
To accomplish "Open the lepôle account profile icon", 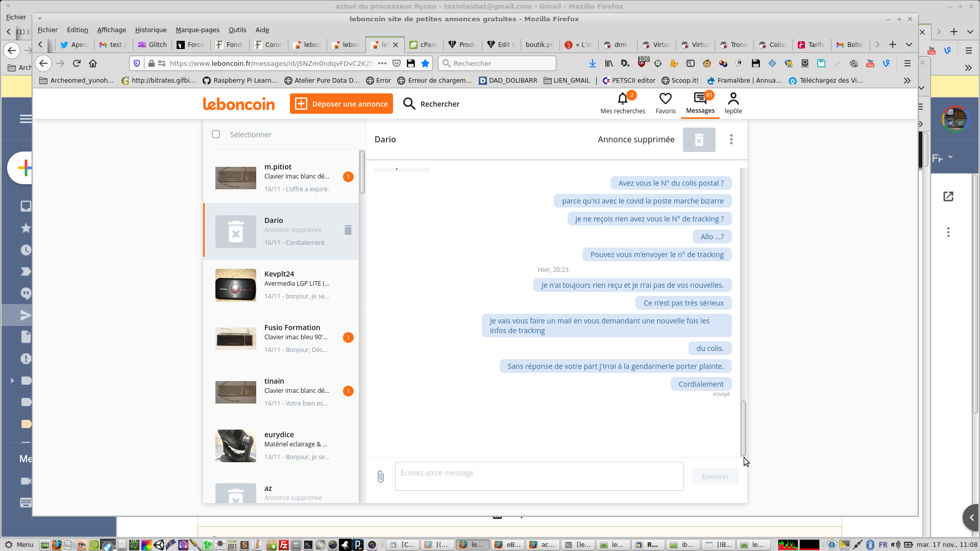I will tap(733, 98).
